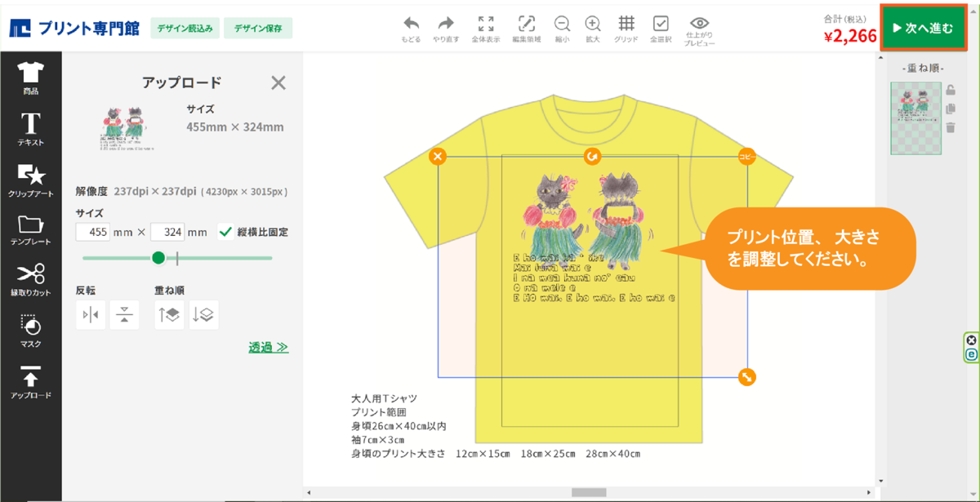Flip the image vertically
Screen dimensions: 980x502
(124, 315)
